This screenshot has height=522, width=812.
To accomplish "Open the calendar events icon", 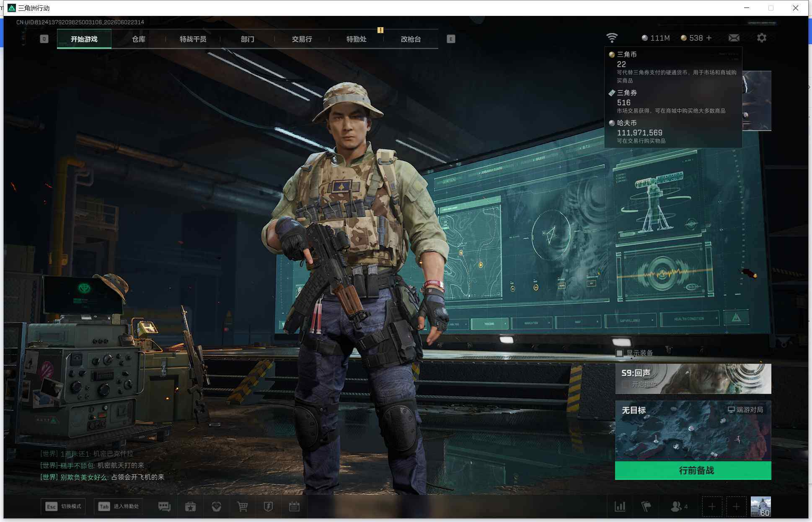I will [x=294, y=507].
